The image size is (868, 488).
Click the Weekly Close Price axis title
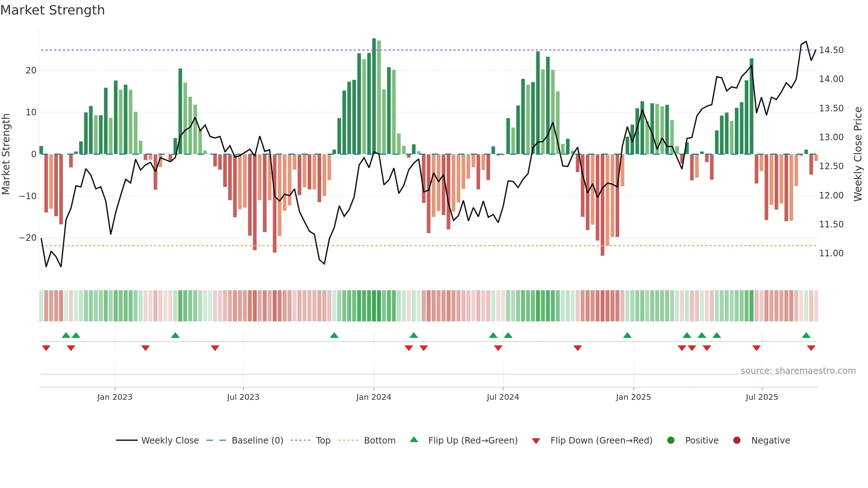pos(858,154)
